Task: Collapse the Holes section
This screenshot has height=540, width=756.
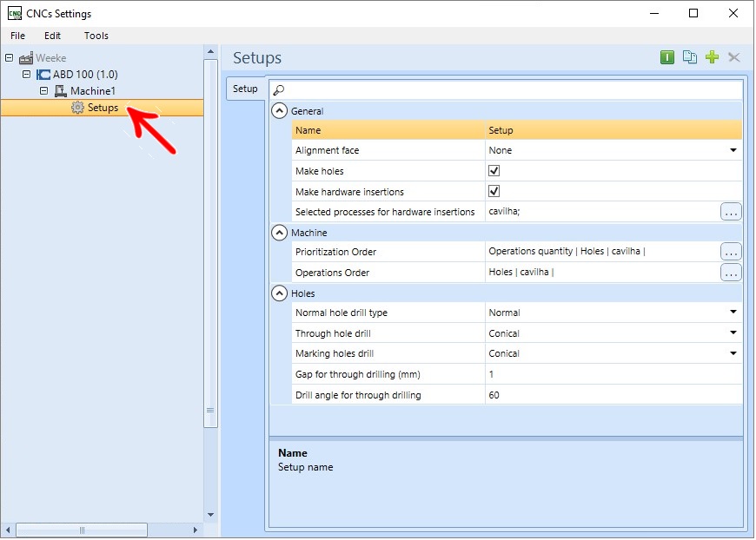Action: point(279,293)
